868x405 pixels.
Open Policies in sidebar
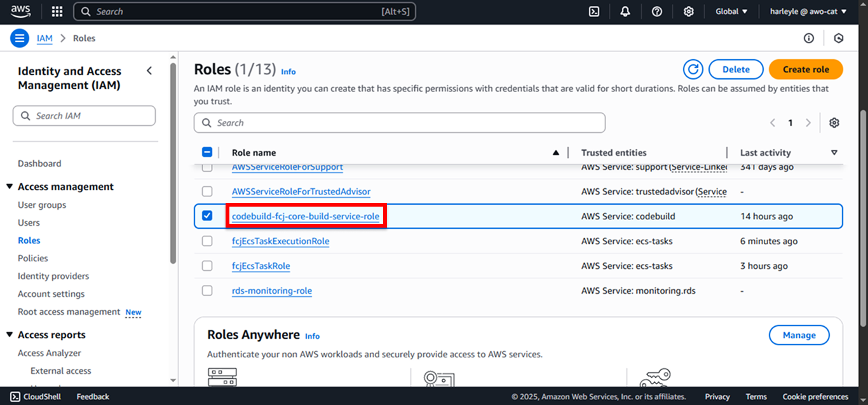(x=33, y=258)
